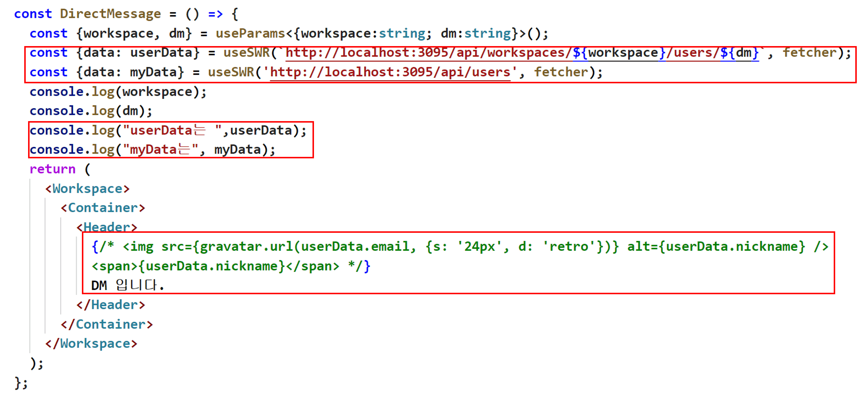Click the "userData는" string literal
868x400 pixels.
[171, 130]
